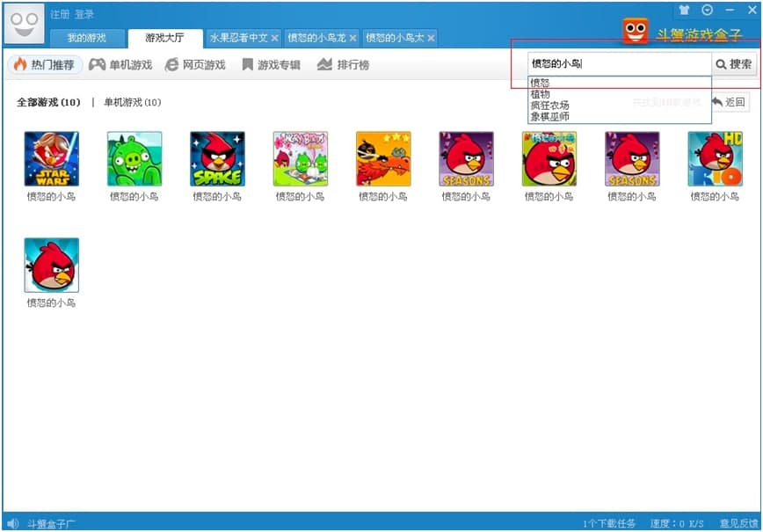763x532 pixels.
Task: Open the 水果忍者中文 tab
Action: [238, 38]
